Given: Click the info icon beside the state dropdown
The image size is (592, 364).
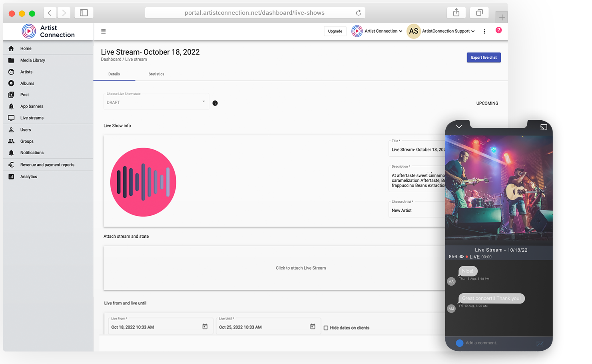Looking at the screenshot, I should 215,103.
